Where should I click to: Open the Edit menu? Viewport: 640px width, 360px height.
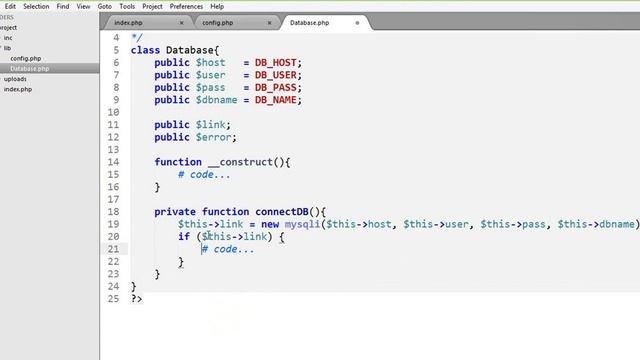pos(10,7)
